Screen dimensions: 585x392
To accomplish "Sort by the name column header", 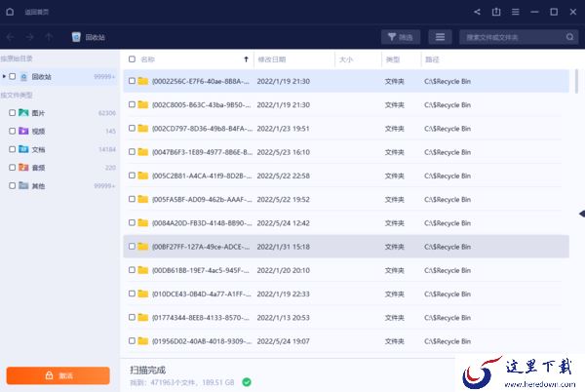I will (x=148, y=59).
